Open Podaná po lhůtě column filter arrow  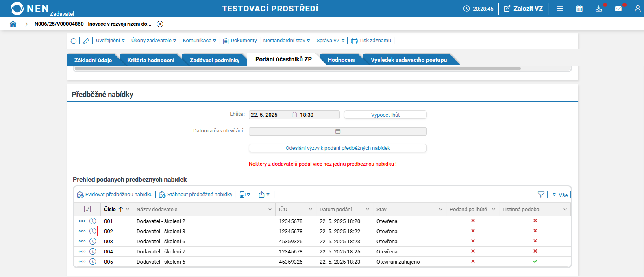(494, 209)
